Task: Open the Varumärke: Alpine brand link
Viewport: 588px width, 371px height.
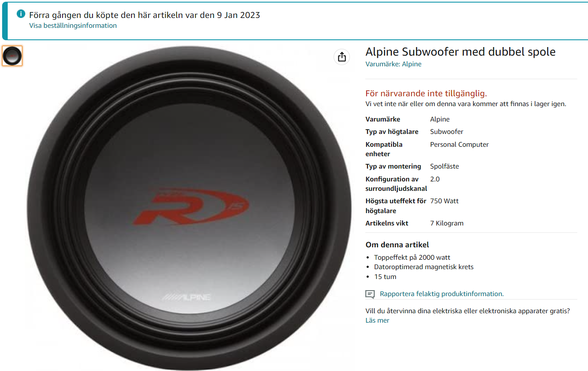Action: (x=393, y=64)
